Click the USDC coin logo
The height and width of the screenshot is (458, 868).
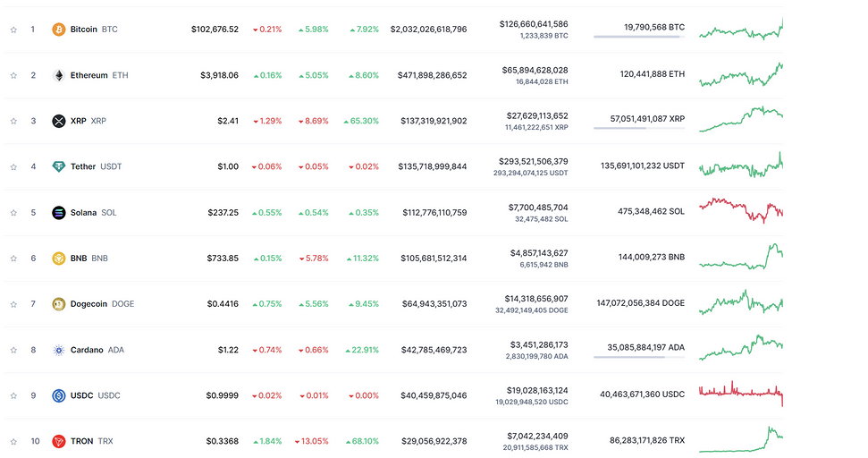pyautogui.click(x=59, y=395)
